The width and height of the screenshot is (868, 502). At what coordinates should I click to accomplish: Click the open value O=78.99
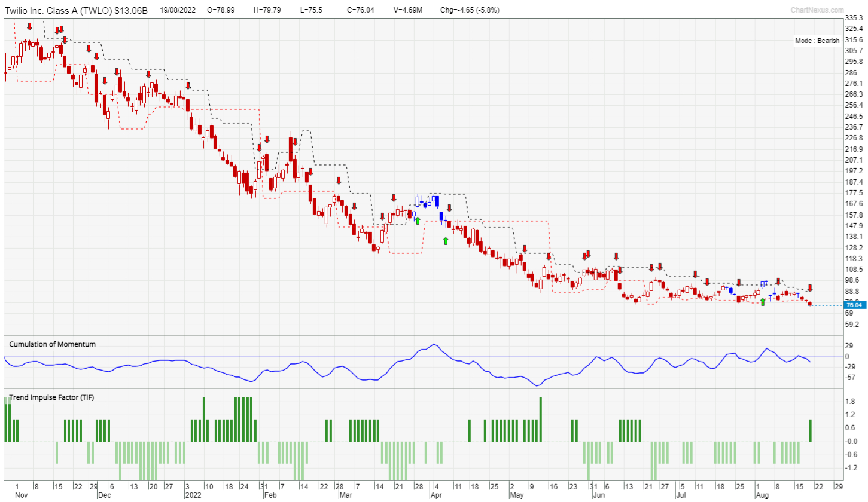pos(221,10)
